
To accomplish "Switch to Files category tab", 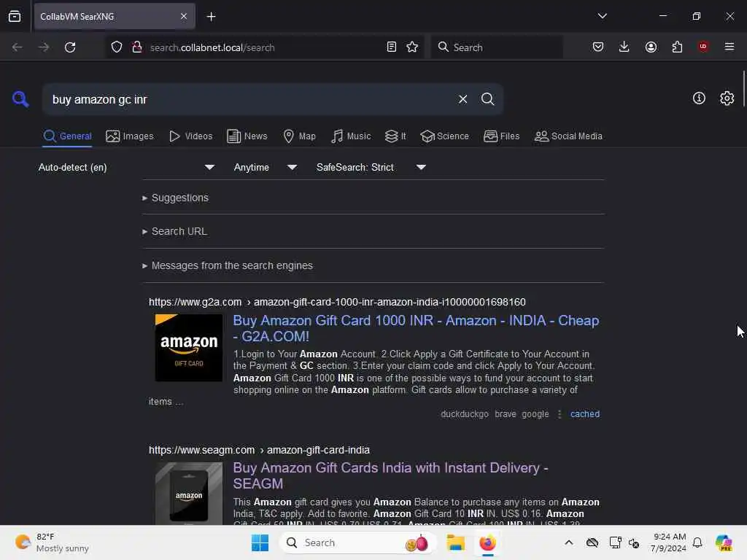I will click(502, 136).
